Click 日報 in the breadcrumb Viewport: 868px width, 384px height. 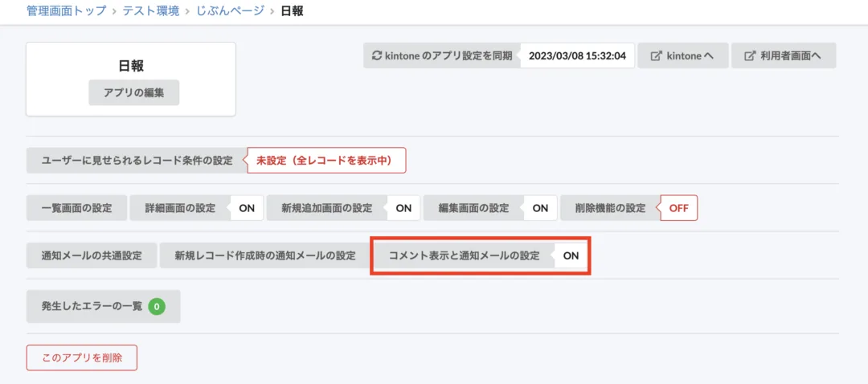click(293, 10)
